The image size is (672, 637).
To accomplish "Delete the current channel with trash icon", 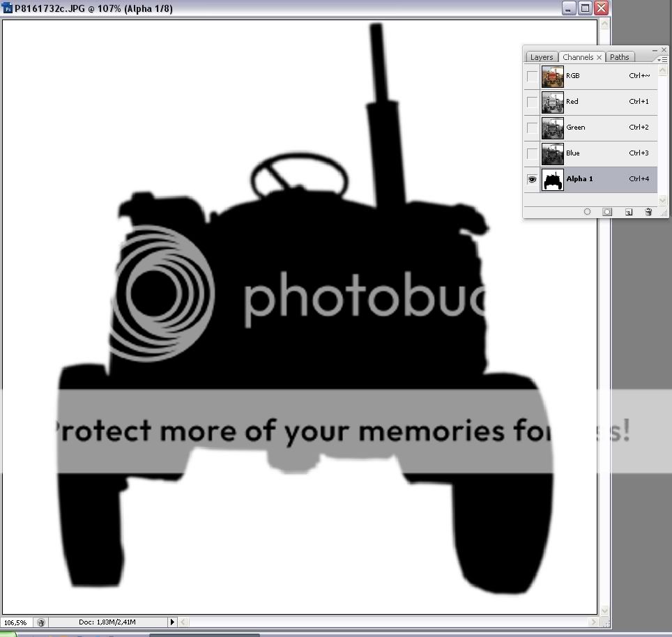I will click(648, 212).
